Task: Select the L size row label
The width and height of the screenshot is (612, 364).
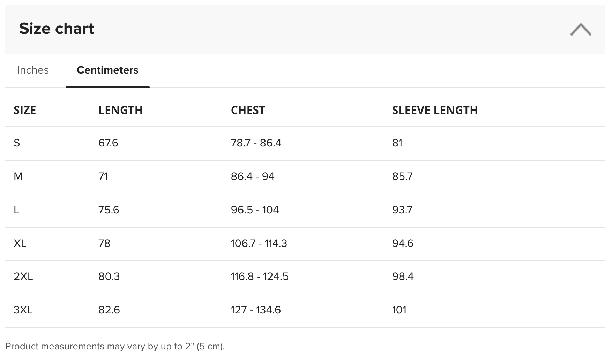Action: click(x=16, y=210)
